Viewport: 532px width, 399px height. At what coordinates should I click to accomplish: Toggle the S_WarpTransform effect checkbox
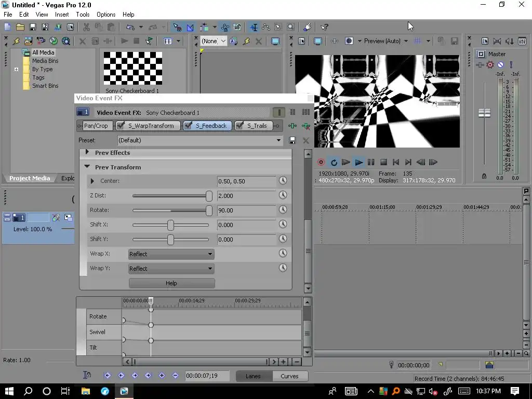coord(121,126)
